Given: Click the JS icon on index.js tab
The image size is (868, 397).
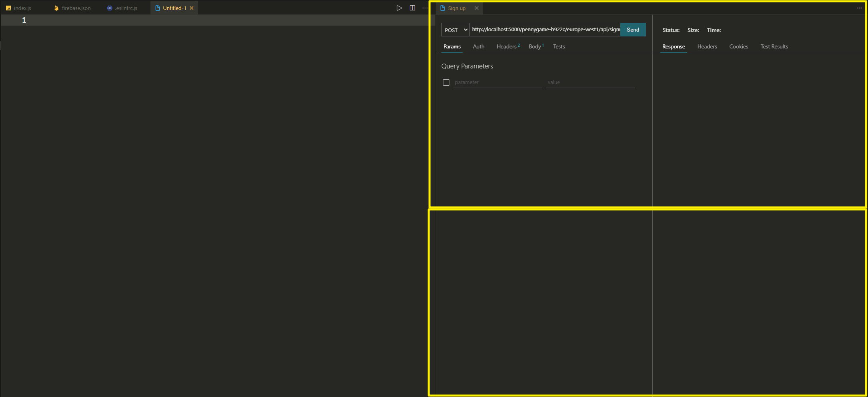Looking at the screenshot, I should point(9,8).
